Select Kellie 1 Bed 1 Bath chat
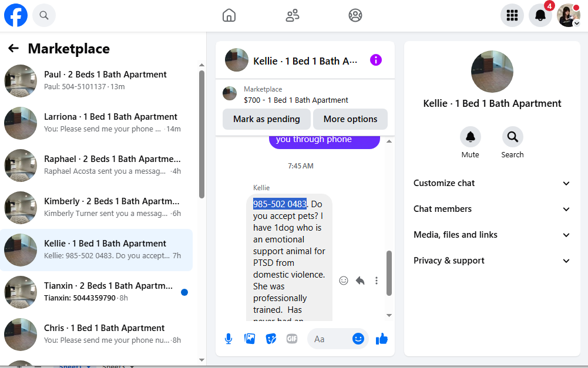The image size is (588, 368). (96, 250)
